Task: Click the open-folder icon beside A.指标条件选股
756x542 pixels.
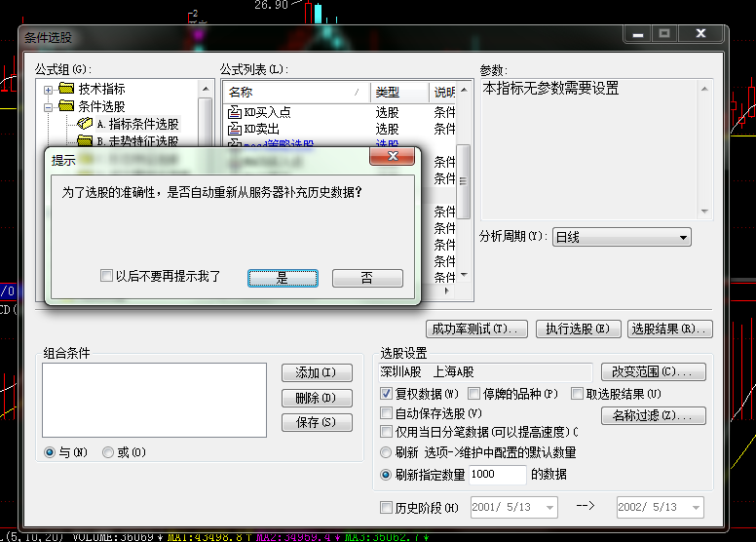Action: tap(85, 124)
